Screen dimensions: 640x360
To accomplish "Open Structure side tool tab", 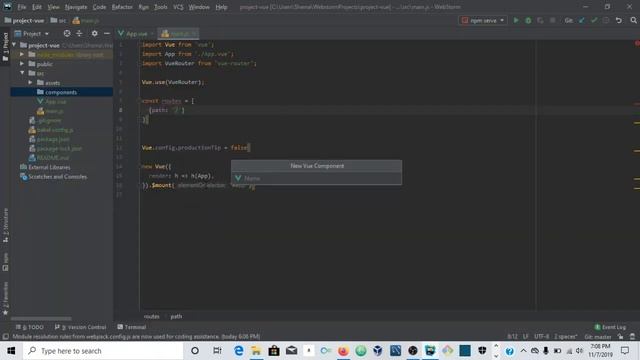I will click(x=5, y=226).
